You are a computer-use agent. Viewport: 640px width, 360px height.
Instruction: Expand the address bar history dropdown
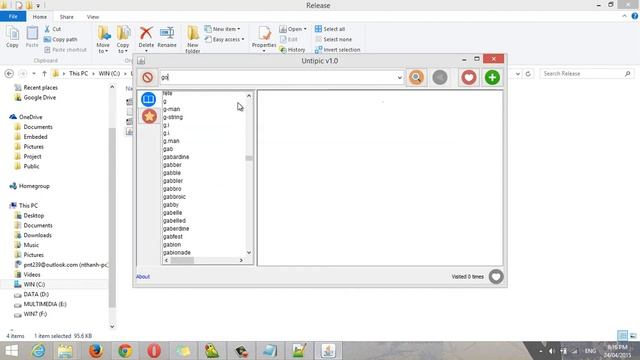click(x=518, y=73)
